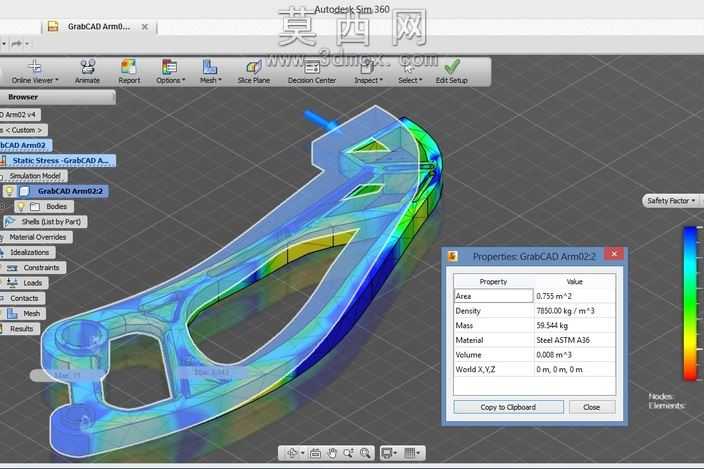Click Copy to Clipboard in Properties dialog
The height and width of the screenshot is (469, 704).
(x=508, y=407)
